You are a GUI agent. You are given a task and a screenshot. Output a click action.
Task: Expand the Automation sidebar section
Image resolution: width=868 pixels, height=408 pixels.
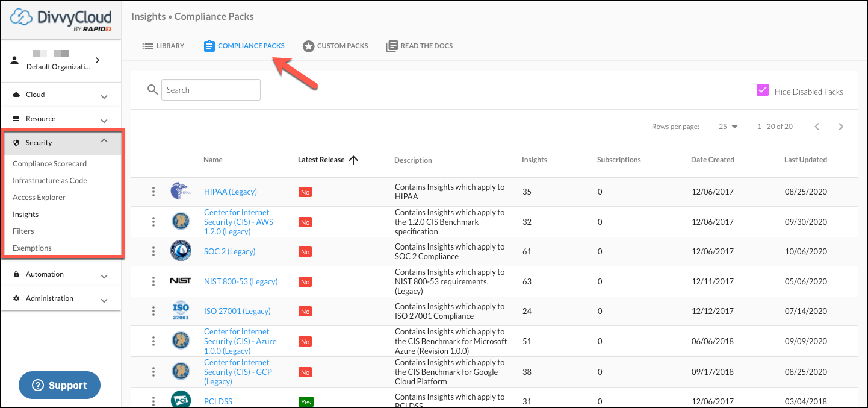(104, 275)
